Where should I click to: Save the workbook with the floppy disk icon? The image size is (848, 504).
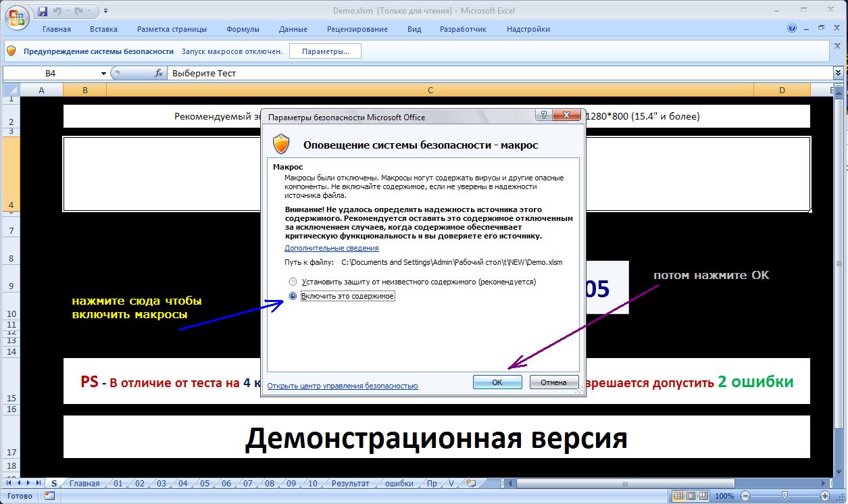[x=43, y=11]
